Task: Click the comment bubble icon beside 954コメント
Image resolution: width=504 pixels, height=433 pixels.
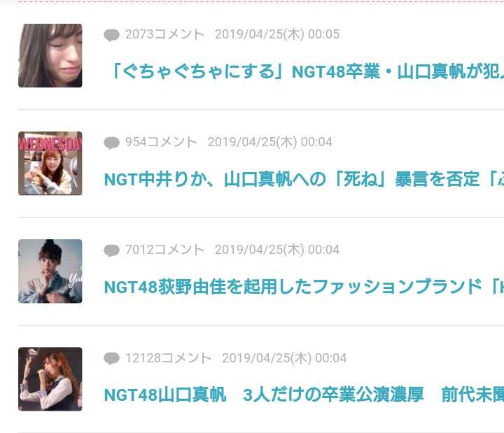Action: tap(111, 143)
